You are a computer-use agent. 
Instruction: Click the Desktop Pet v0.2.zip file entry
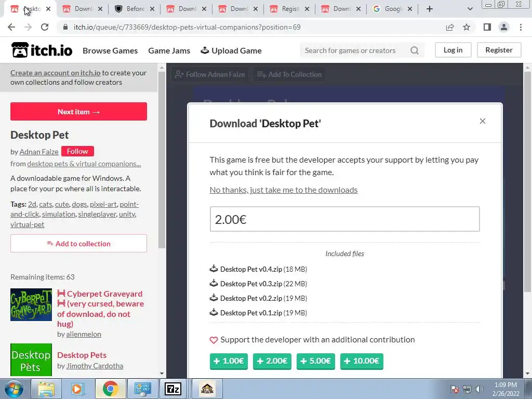point(258,298)
